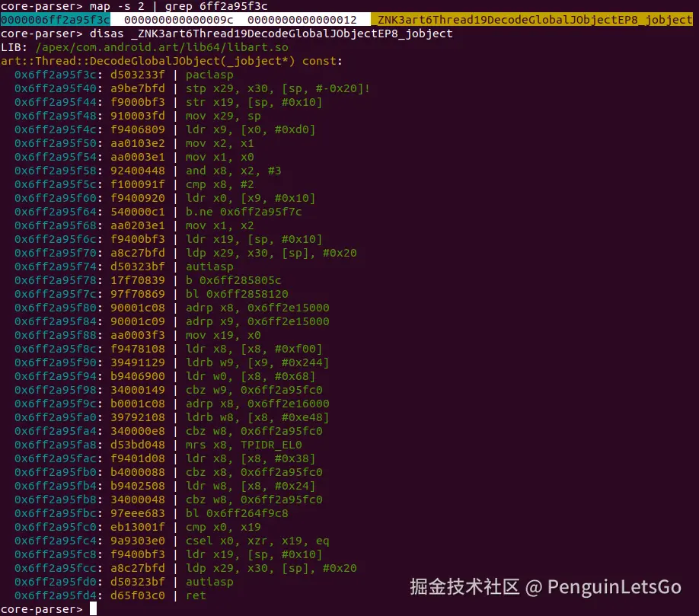Select the highlighted map entry 0000006ff2a95f3c
Viewport: 699px width, 616px height.
[52, 20]
